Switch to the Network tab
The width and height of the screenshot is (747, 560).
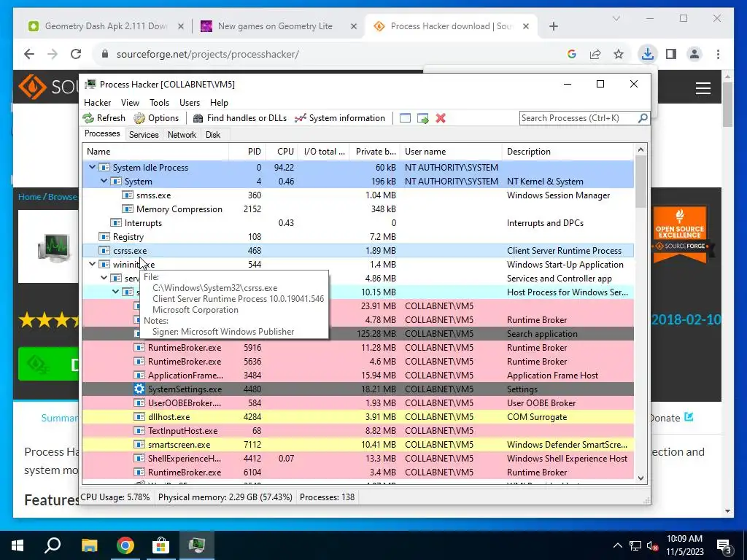tap(182, 135)
